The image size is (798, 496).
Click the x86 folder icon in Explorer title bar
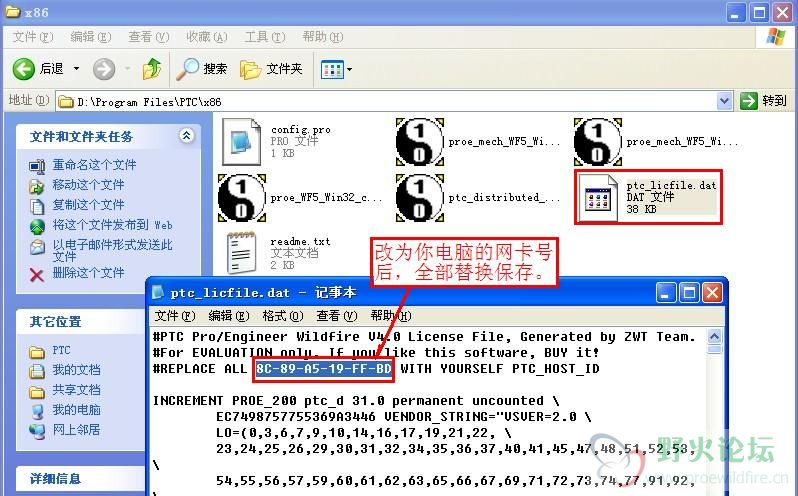[x=12, y=11]
